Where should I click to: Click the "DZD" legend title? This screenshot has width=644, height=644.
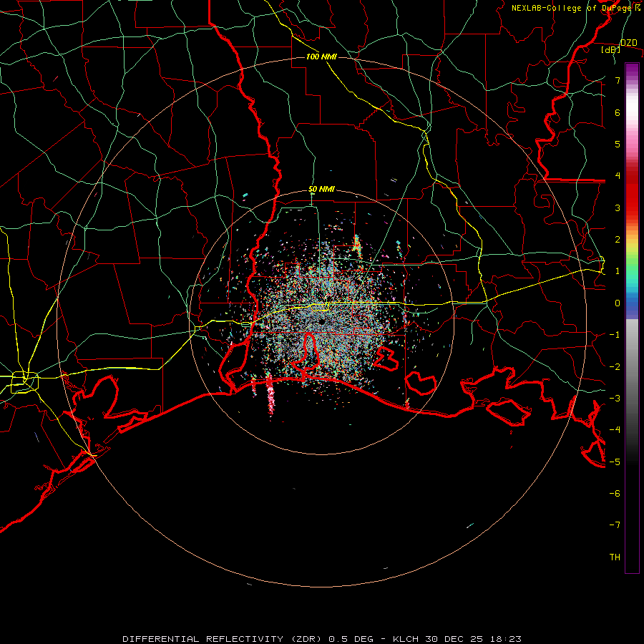pos(628,43)
